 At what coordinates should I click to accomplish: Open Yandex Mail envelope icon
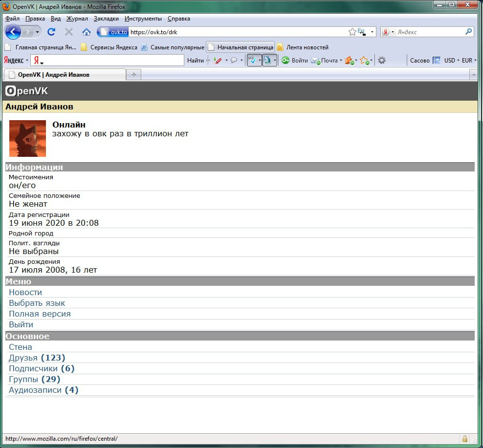pyautogui.click(x=315, y=61)
